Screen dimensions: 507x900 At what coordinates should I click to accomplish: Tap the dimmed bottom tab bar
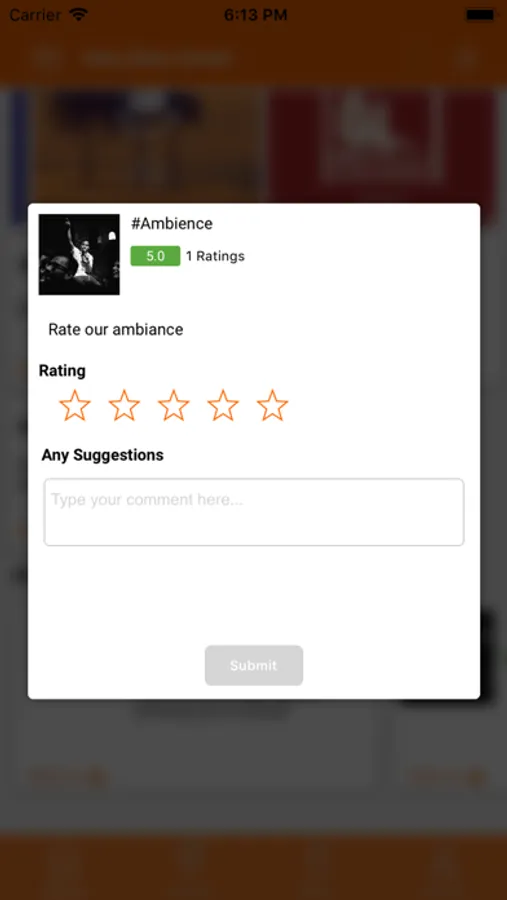click(x=253, y=867)
